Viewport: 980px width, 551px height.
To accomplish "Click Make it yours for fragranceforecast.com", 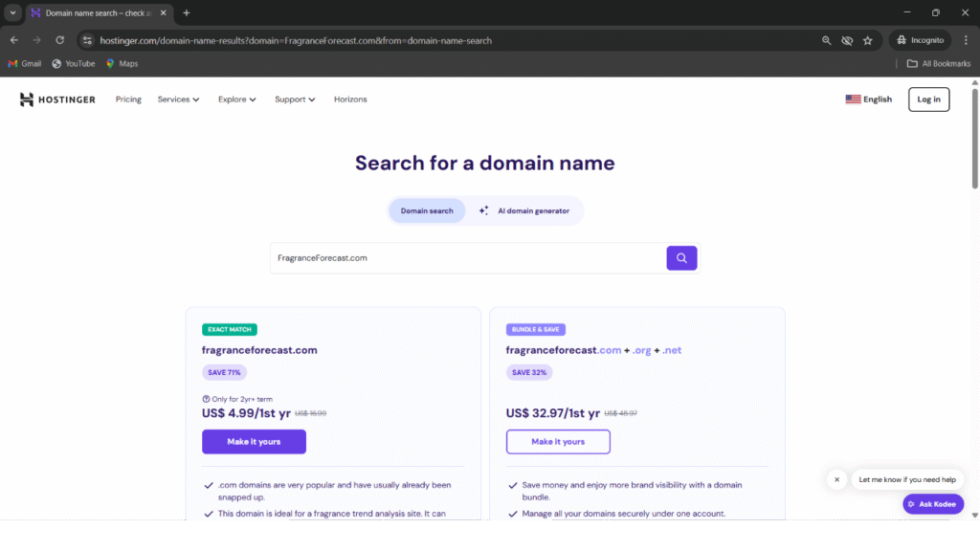I will coord(254,442).
